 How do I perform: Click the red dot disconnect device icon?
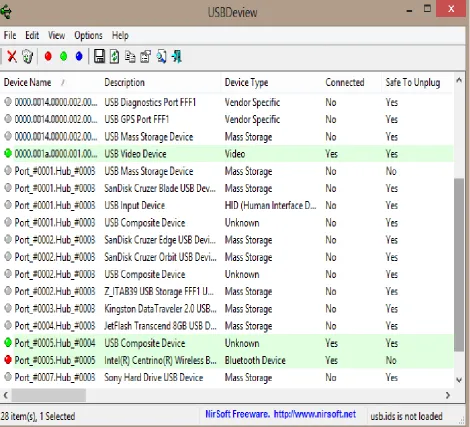coord(48,56)
